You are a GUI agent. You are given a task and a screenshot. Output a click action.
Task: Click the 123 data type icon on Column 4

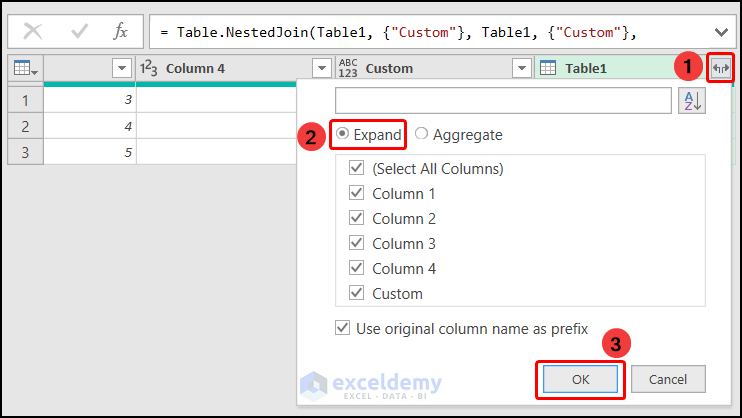pyautogui.click(x=150, y=69)
